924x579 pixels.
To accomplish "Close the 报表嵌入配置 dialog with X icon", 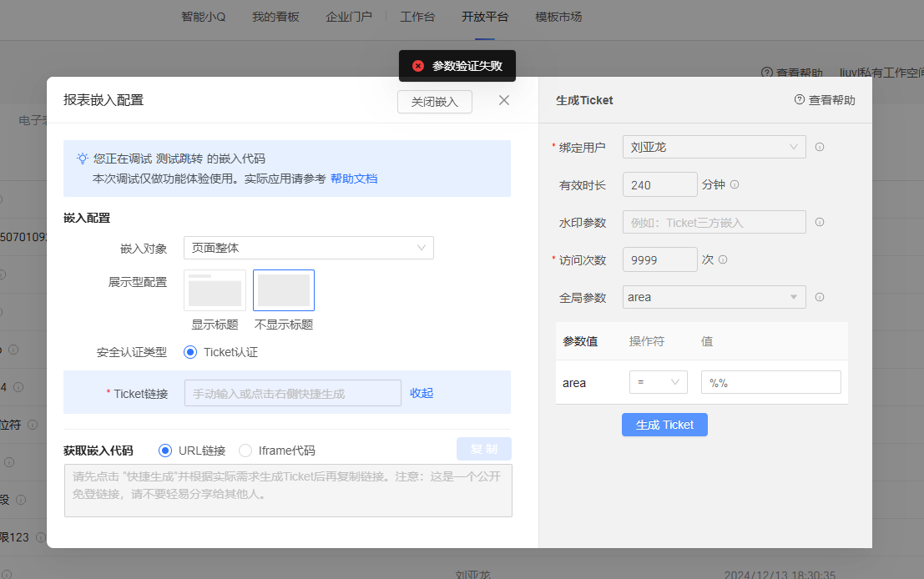I will tap(503, 101).
